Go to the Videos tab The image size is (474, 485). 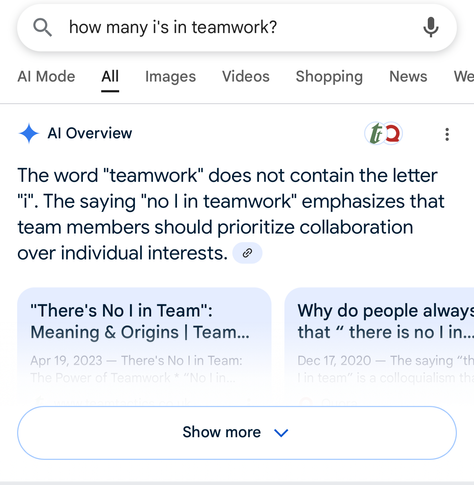coord(246,77)
